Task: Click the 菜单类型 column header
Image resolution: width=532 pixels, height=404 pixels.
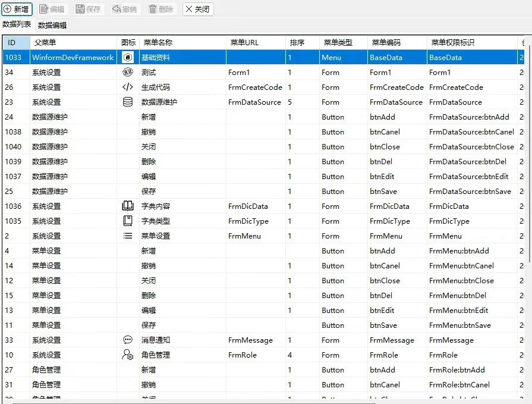Action: pos(344,42)
